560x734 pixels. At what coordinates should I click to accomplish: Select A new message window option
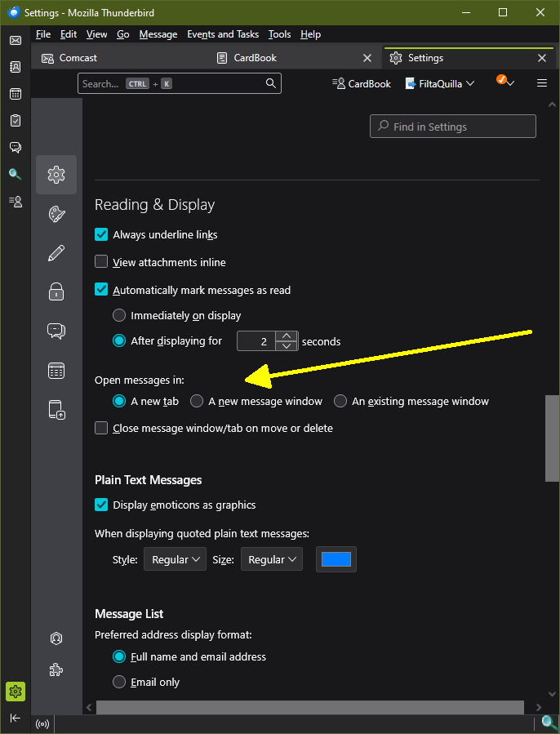click(x=197, y=402)
